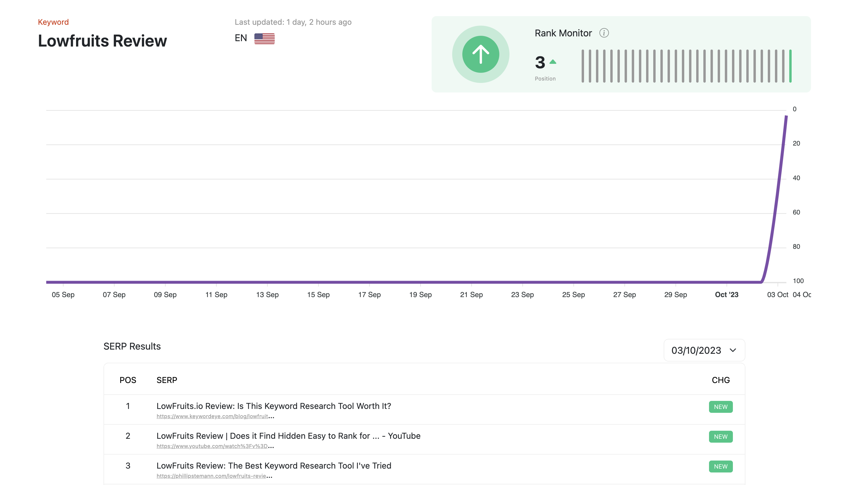Click the SERP column header

[167, 380]
